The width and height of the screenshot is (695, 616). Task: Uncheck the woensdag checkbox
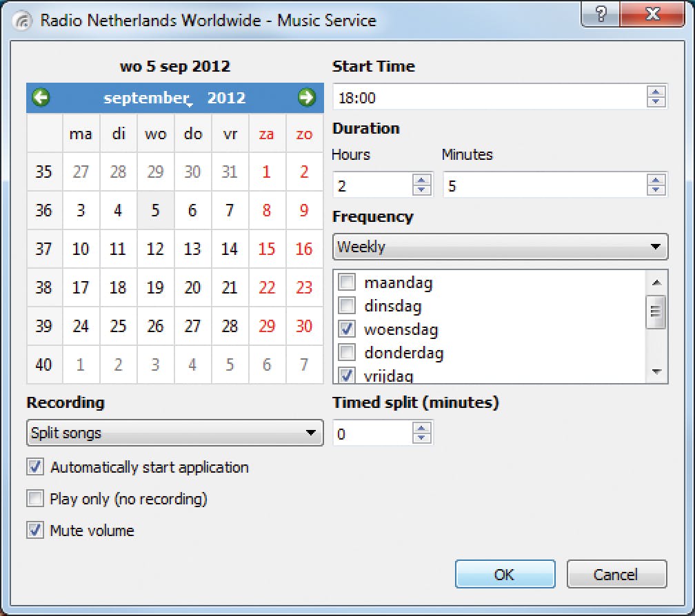coord(347,330)
